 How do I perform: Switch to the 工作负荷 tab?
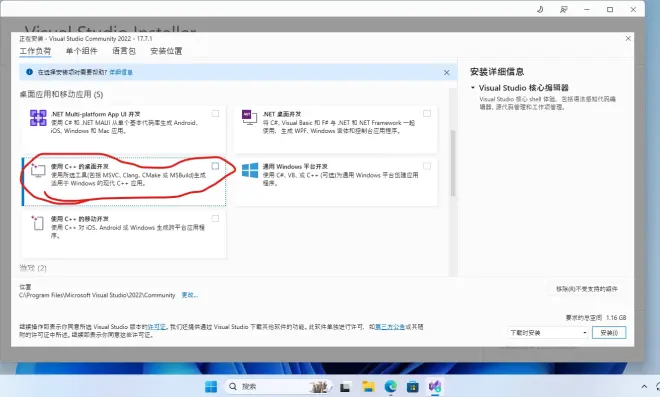[35, 51]
